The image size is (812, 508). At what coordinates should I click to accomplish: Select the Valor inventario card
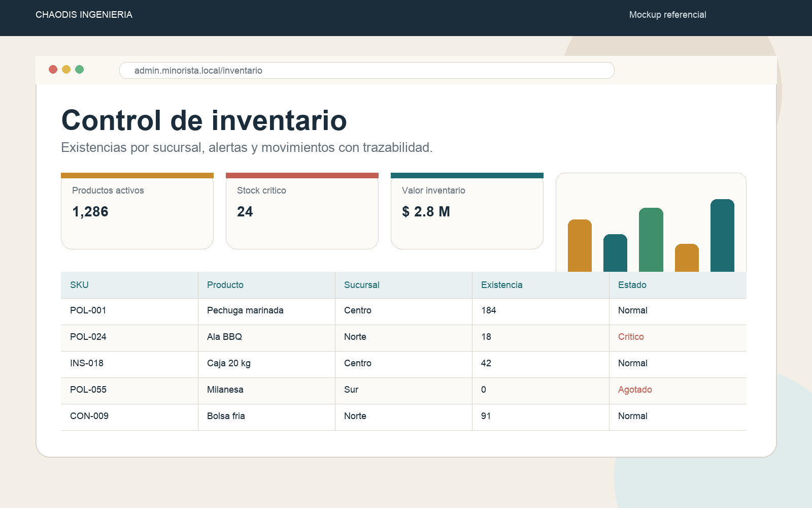pyautogui.click(x=467, y=211)
